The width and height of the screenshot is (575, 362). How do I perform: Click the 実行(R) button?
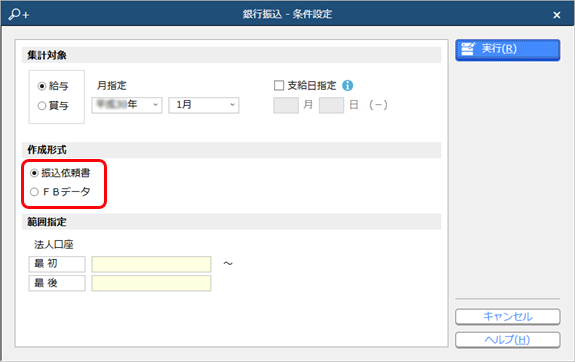click(508, 49)
